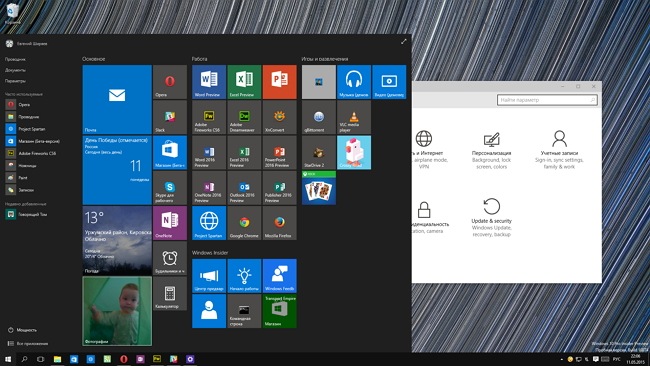Screen dimensions: 650x366
Task: Open the Windows Feedback tile
Action: 279,276
